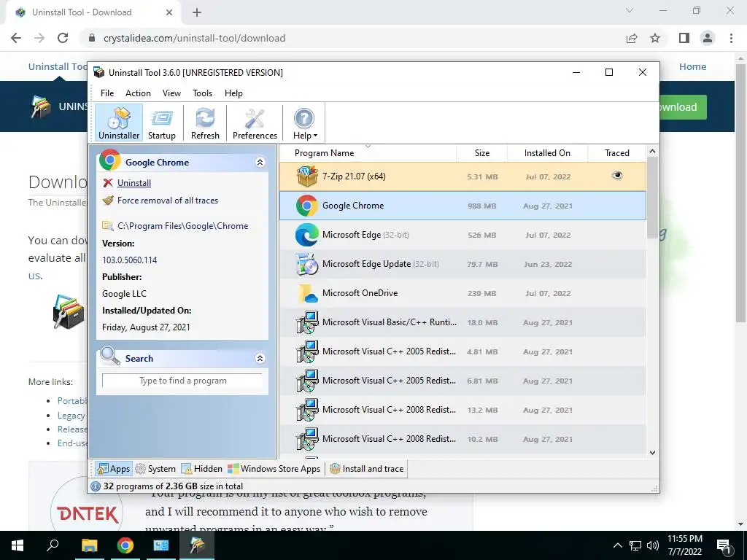
Task: Sort by Traced column header
Action: [x=617, y=153]
